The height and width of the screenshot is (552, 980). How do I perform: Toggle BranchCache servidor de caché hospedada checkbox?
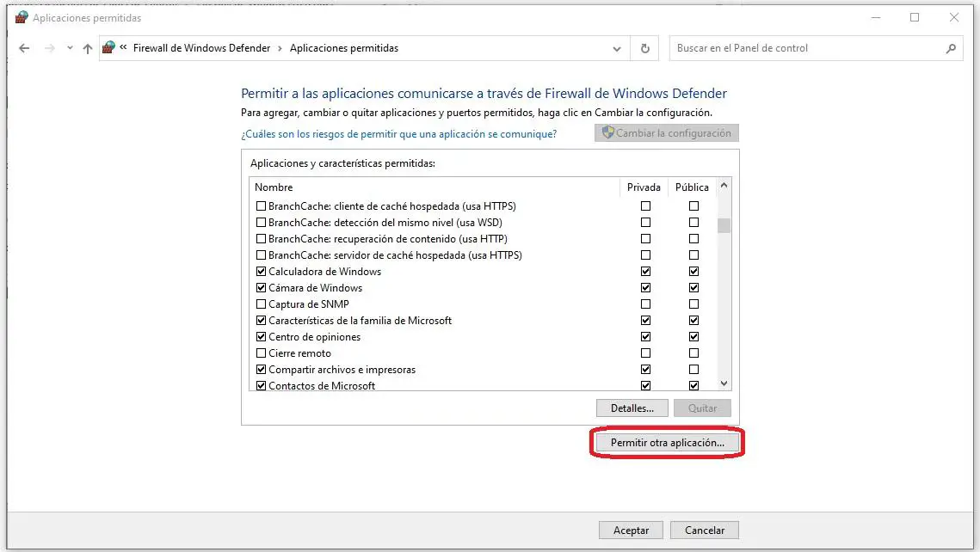[x=262, y=255]
